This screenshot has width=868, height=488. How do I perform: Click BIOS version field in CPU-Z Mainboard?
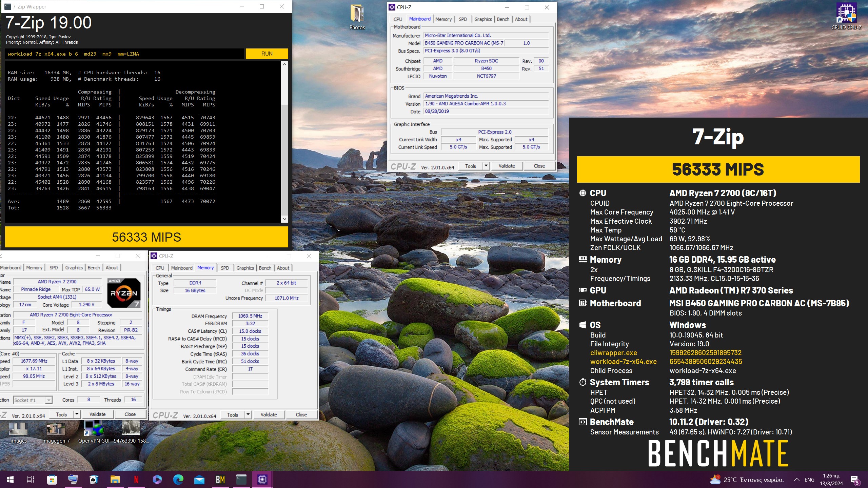[x=486, y=104]
